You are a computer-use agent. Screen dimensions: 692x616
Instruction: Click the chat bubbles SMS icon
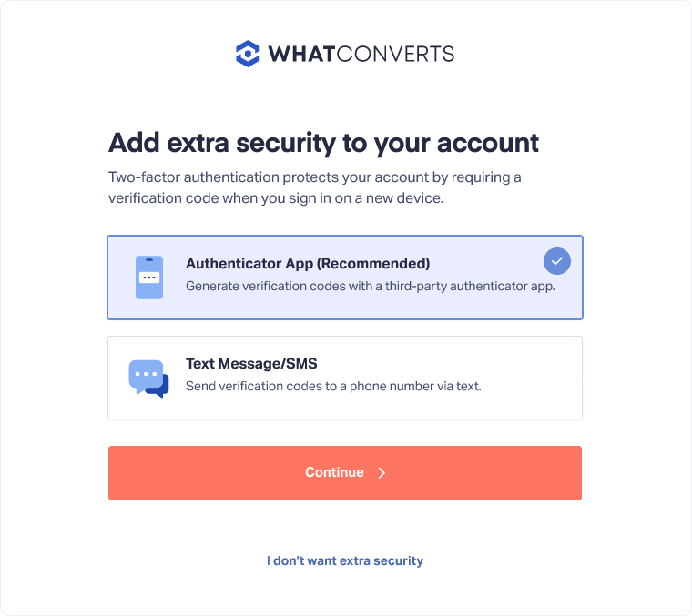pos(148,379)
